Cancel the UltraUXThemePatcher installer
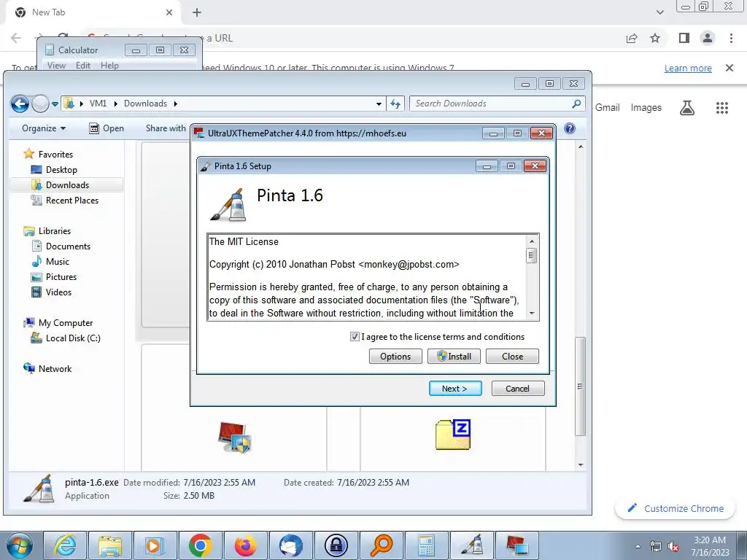This screenshot has height=560, width=747. [518, 389]
